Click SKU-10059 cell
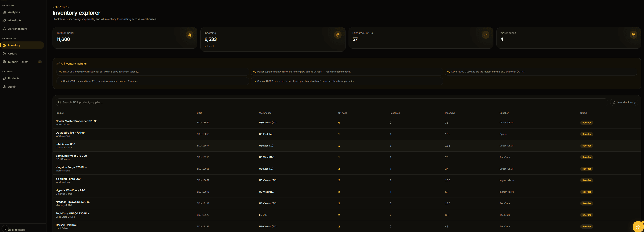The height and width of the screenshot is (232, 644). click(x=203, y=123)
